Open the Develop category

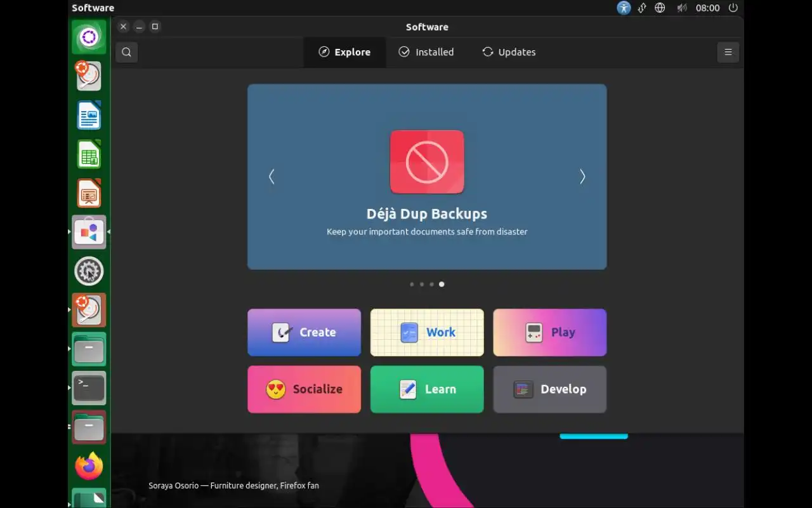point(549,389)
